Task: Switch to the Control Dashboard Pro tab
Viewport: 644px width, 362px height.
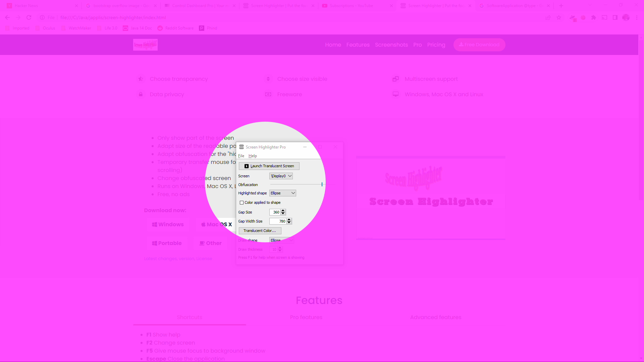Action: pyautogui.click(x=200, y=6)
